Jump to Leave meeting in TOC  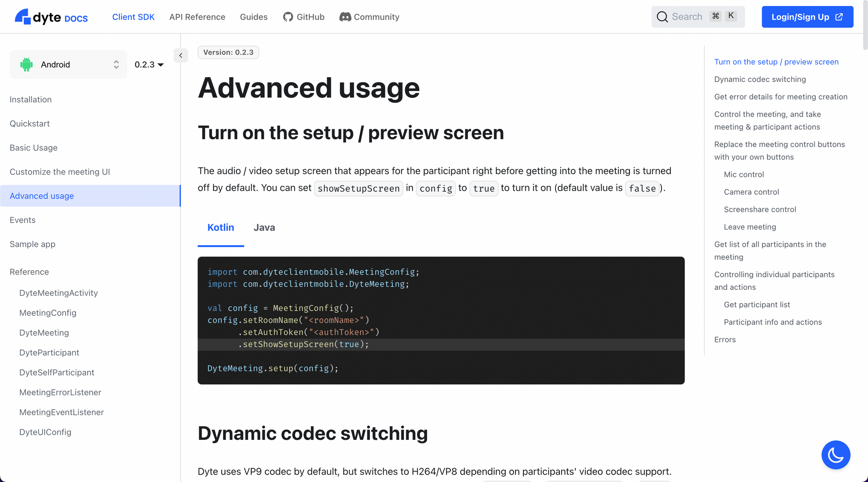click(x=750, y=227)
